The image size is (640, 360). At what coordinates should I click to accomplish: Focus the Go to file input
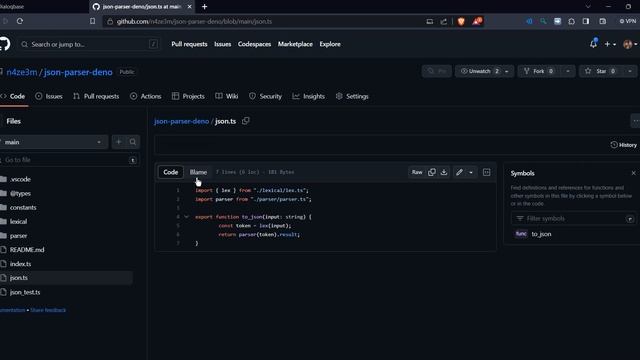point(69,160)
